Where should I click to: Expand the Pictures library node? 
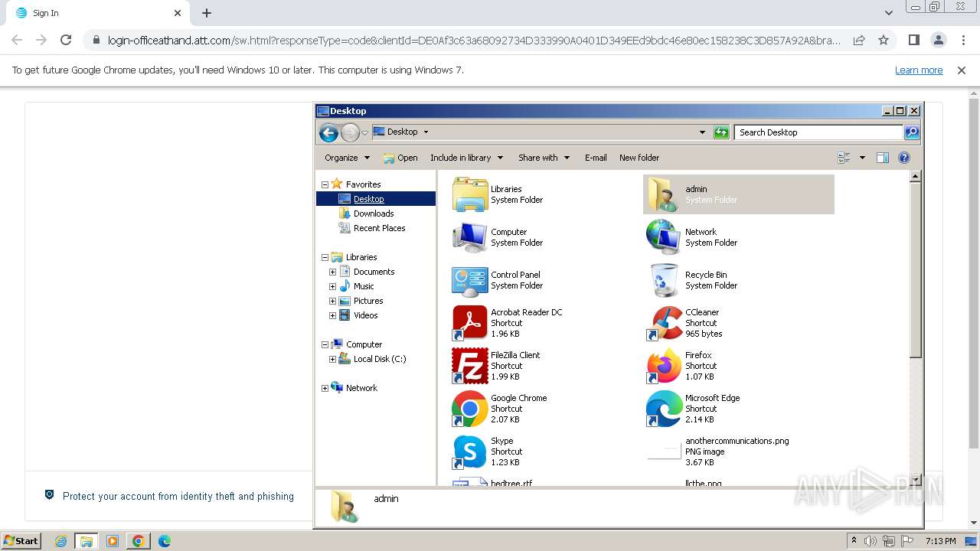coord(332,301)
